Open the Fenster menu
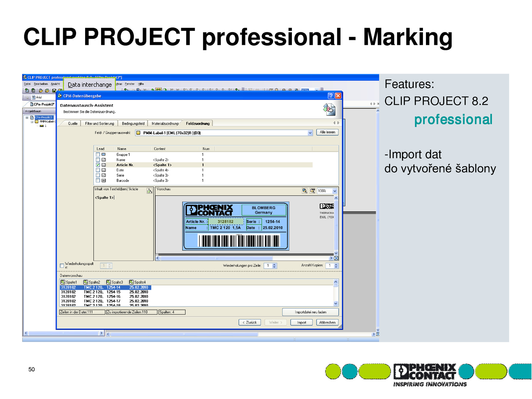532x399 pixels. coord(130,84)
